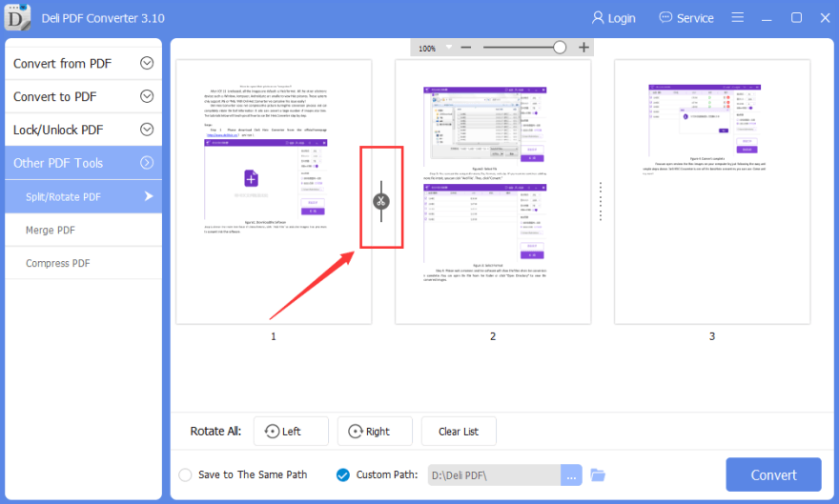Select the page 2 thumbnail
Image resolution: width=839 pixels, height=504 pixels.
click(493, 192)
